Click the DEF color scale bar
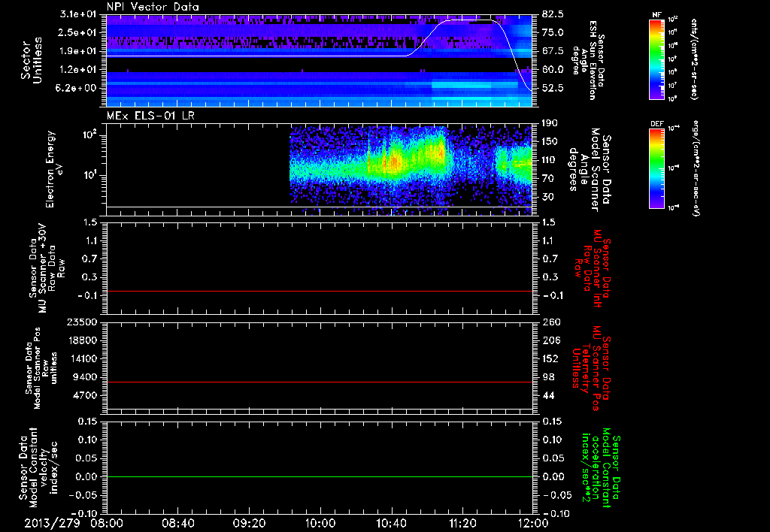 (657, 168)
